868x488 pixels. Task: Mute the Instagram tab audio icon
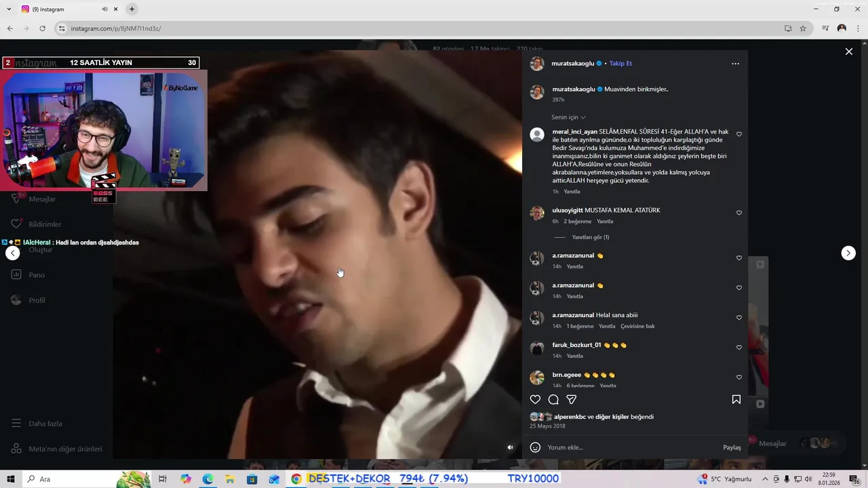(x=104, y=9)
